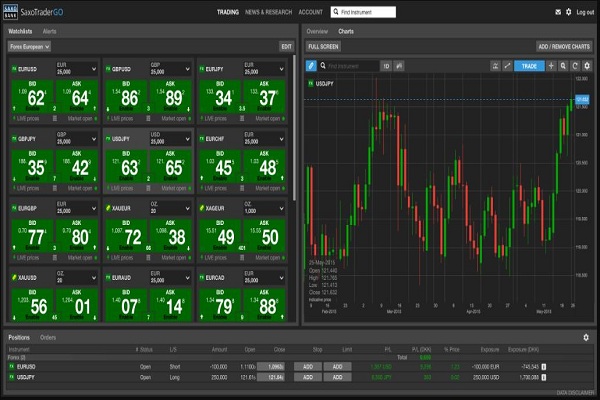Open chart period 1D selector
Image resolution: width=600 pixels, height=400 pixels.
tap(386, 66)
